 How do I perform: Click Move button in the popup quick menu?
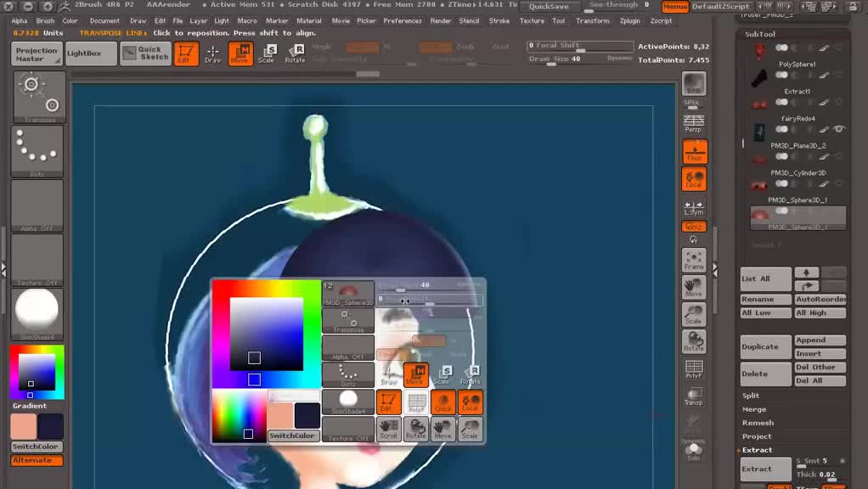click(x=415, y=375)
